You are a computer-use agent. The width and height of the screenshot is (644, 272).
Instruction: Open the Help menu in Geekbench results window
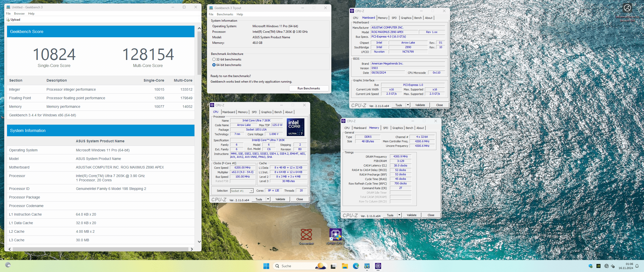[x=31, y=14]
